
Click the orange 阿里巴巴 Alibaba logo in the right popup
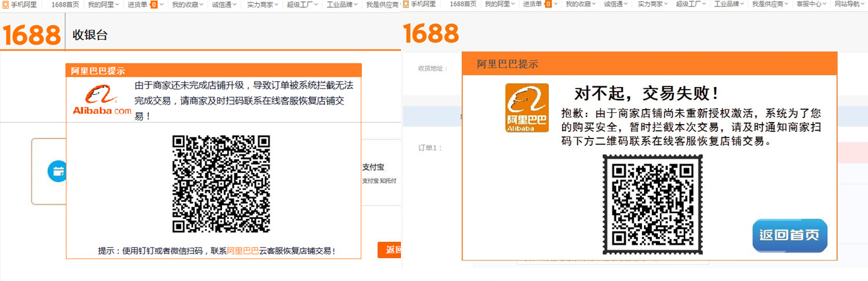click(x=526, y=108)
